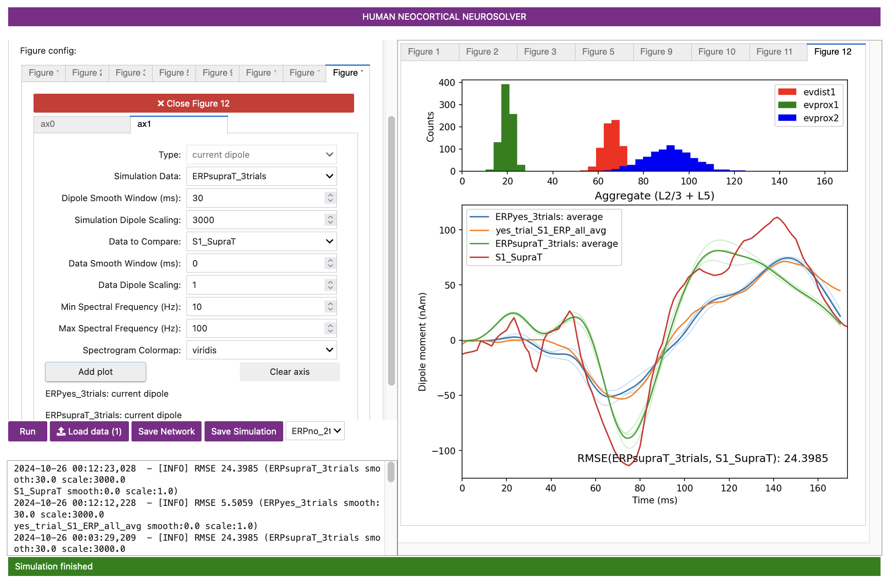The width and height of the screenshot is (893, 588).
Task: Click the upload icon on Load data button
Action: tap(61, 431)
